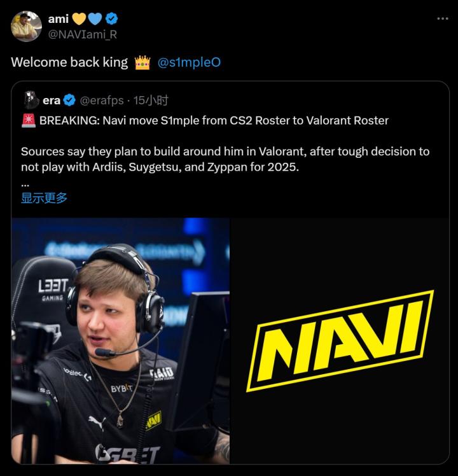The width and height of the screenshot is (458, 476).
Task: Open the s1mple player photo
Action: [x=120, y=340]
